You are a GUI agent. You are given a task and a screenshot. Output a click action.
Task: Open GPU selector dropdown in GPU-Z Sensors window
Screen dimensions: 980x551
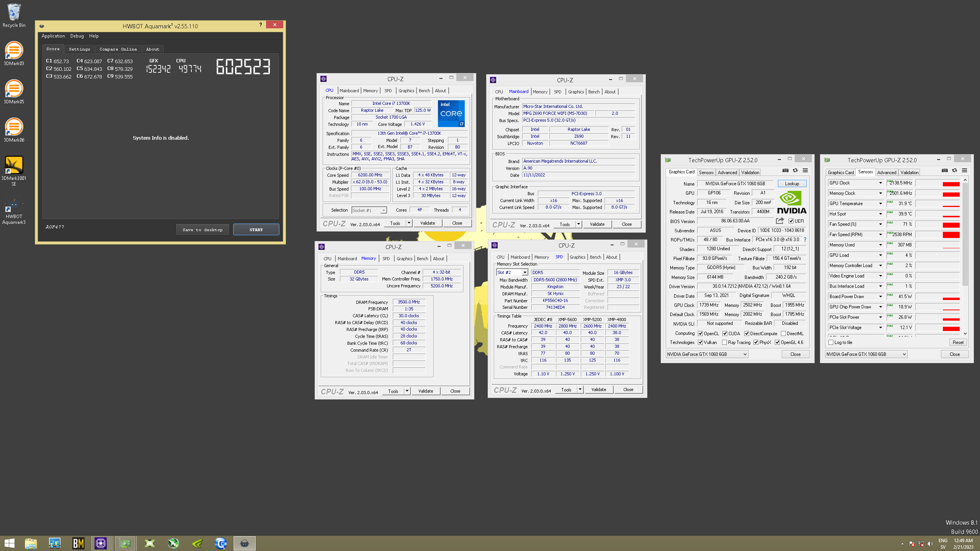coord(866,354)
